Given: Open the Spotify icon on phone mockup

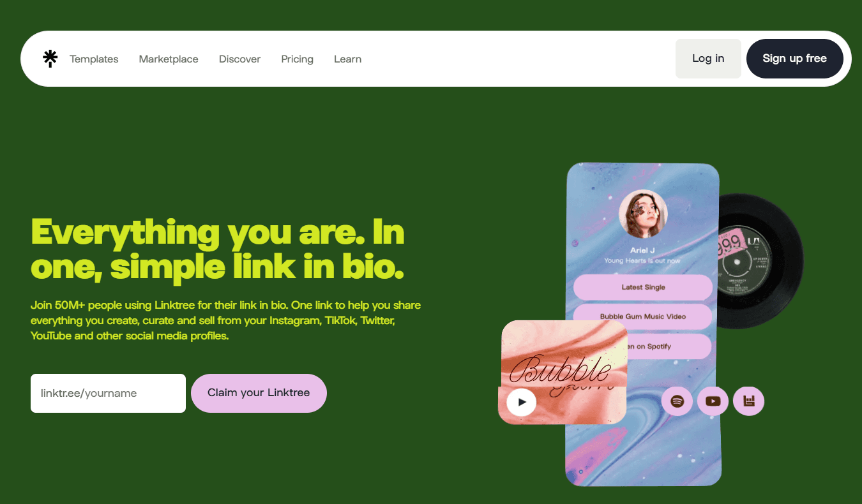Looking at the screenshot, I should (677, 401).
